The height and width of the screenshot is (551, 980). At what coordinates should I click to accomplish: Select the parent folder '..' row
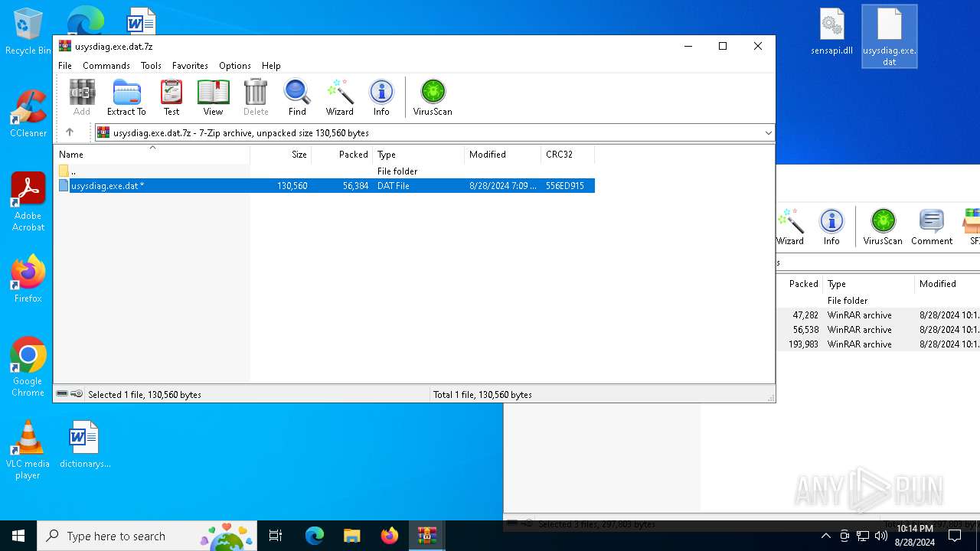(326, 171)
